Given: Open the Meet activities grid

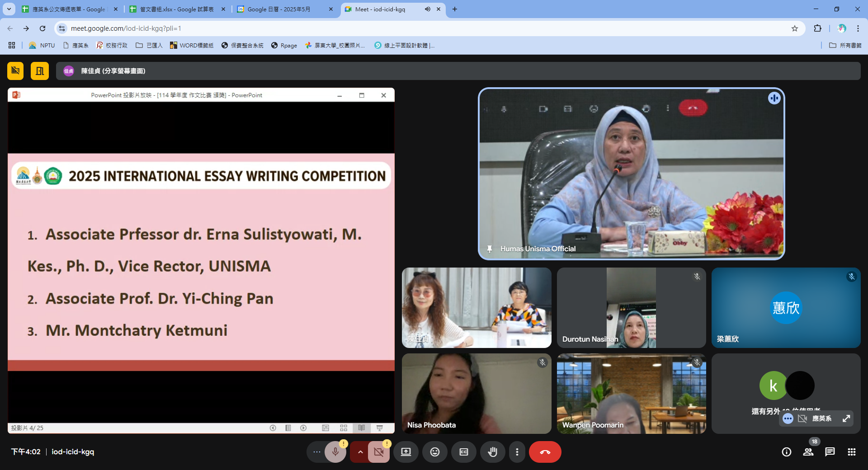Looking at the screenshot, I should (x=852, y=452).
